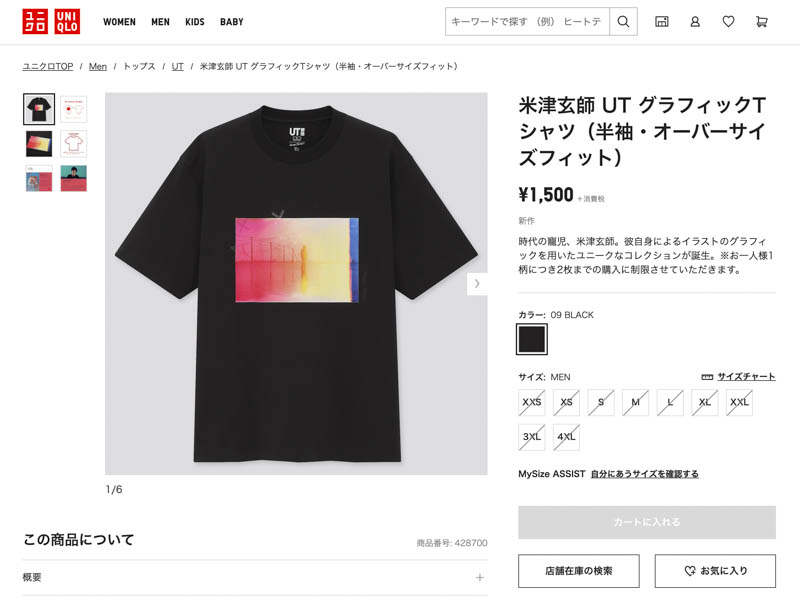This screenshot has width=800, height=600.
Task: Click the search magnifier icon
Action: pyautogui.click(x=623, y=21)
